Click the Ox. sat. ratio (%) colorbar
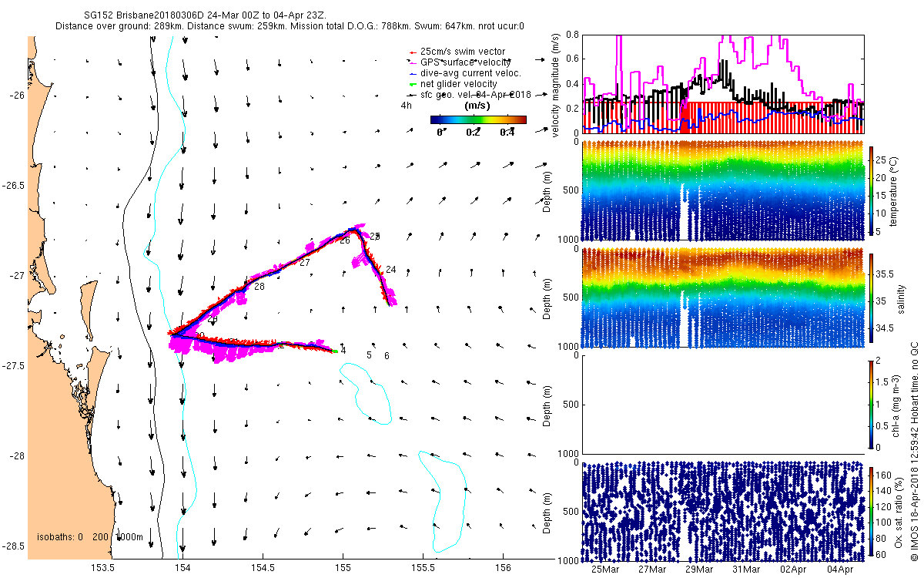Image resolution: width=924 pixels, height=578 pixels. (872, 510)
